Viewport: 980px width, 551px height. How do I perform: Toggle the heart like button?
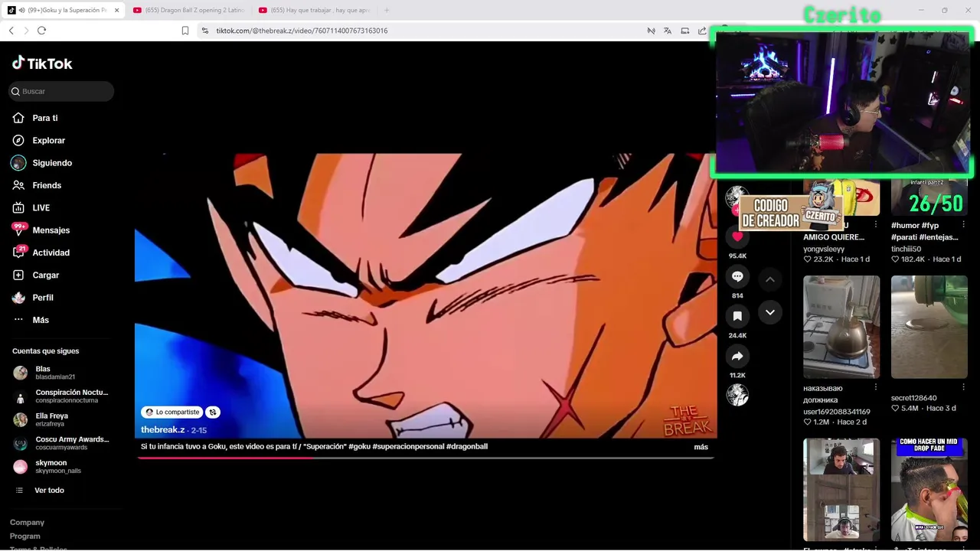737,236
